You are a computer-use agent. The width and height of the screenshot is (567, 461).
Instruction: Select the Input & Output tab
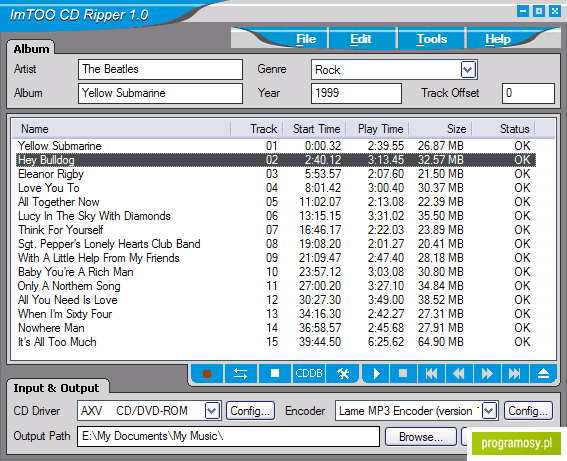click(56, 388)
